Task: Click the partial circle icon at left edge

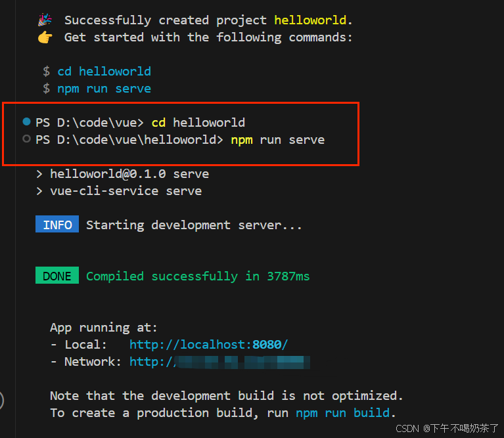Action: [2, 399]
